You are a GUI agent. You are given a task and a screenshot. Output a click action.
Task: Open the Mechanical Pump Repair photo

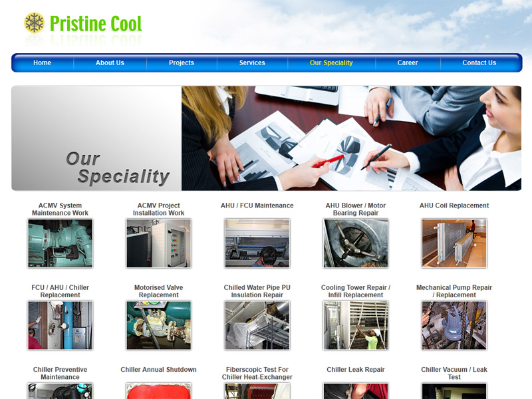point(454,325)
